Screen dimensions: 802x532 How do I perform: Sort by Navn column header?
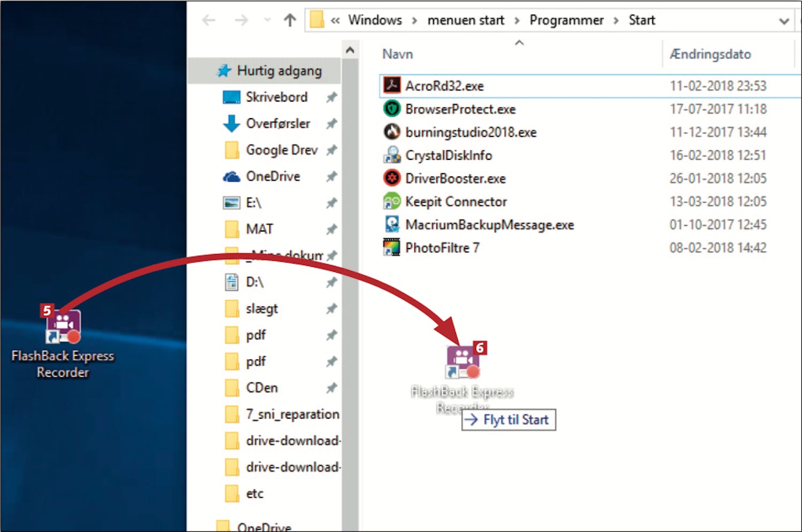click(398, 54)
